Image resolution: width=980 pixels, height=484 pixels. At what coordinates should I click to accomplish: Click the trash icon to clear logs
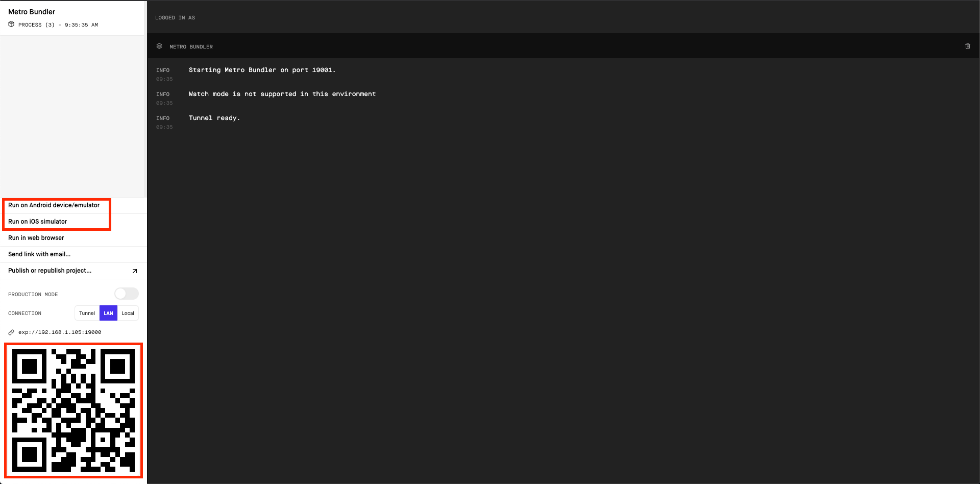(967, 46)
